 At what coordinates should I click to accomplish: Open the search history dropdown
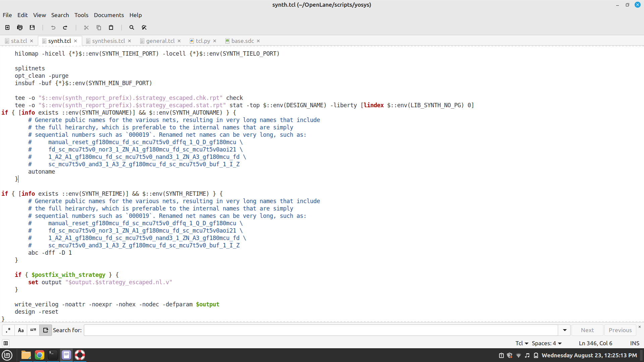[x=565, y=330]
